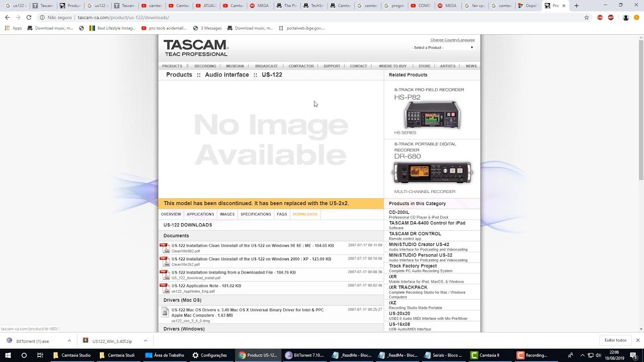
Task: Open the Select a Product dropdown
Action: (443, 47)
